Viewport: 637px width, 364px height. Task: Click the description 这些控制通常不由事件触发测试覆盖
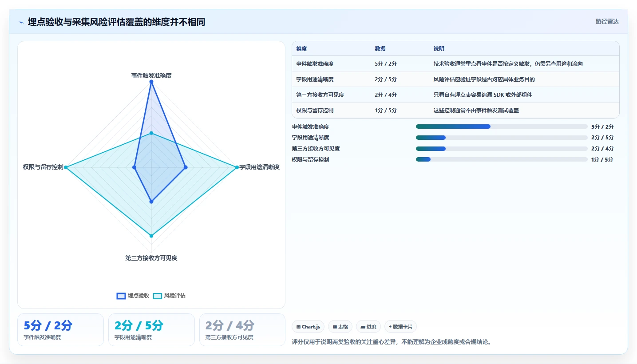point(476,111)
